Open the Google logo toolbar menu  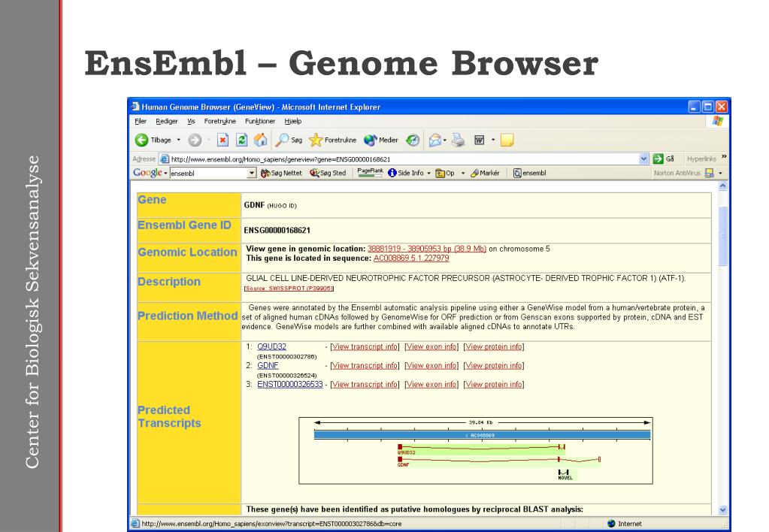click(150, 173)
